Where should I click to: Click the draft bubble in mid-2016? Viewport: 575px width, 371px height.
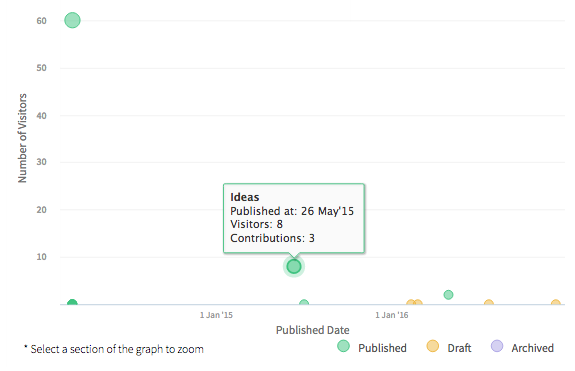point(488,303)
